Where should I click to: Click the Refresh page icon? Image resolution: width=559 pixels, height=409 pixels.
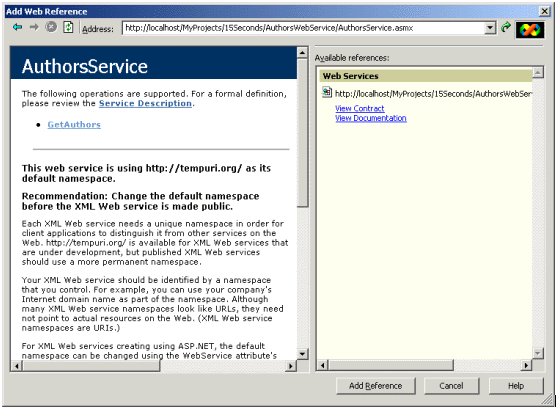[68, 27]
